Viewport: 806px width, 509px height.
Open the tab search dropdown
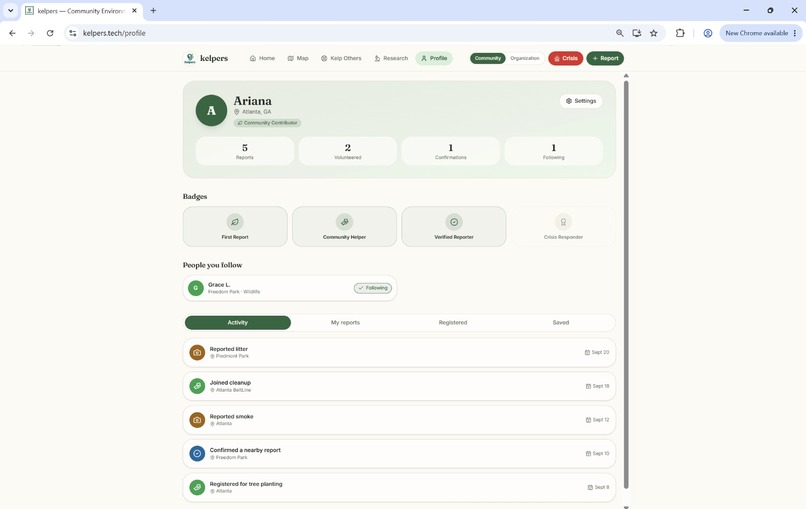coord(10,10)
